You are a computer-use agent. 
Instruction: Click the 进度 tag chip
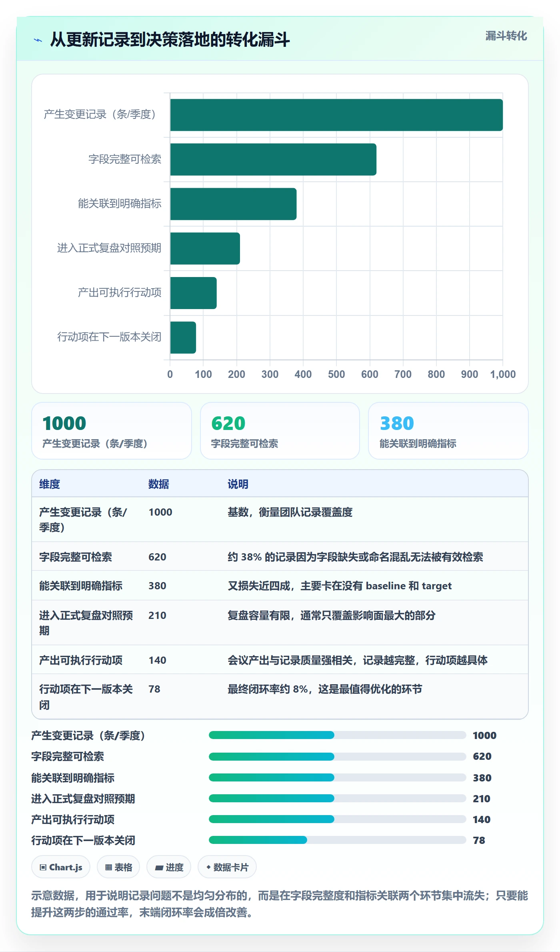(169, 867)
